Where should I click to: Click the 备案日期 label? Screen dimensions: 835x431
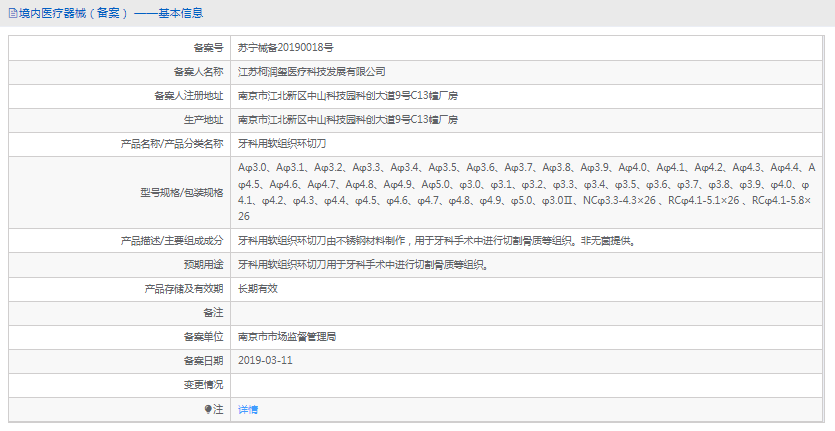[x=203, y=361]
